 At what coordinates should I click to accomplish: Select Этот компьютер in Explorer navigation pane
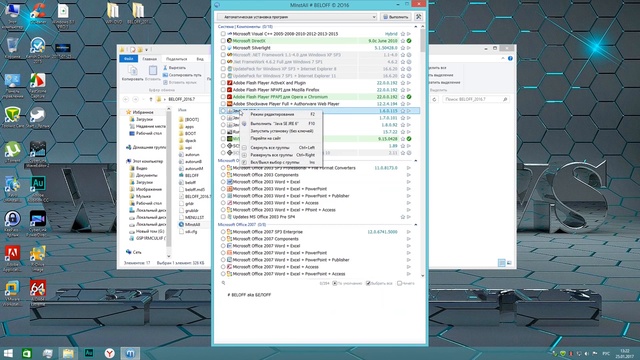pos(144,161)
